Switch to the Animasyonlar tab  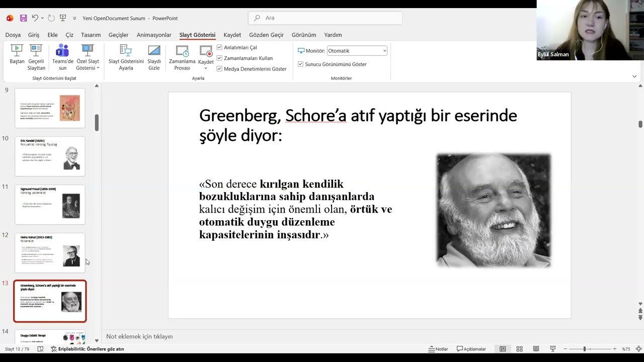[x=154, y=35]
